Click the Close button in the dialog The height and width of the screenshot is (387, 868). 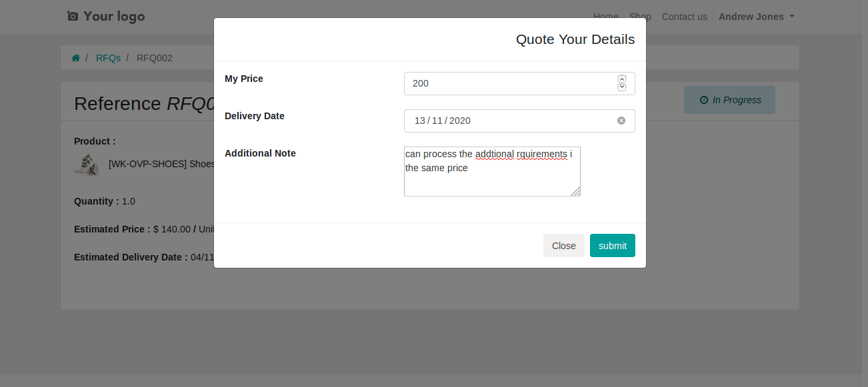[563, 246]
